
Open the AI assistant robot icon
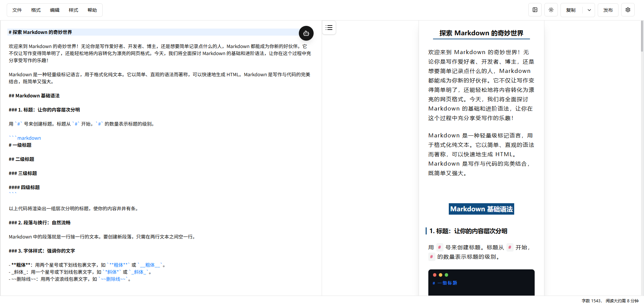click(306, 33)
